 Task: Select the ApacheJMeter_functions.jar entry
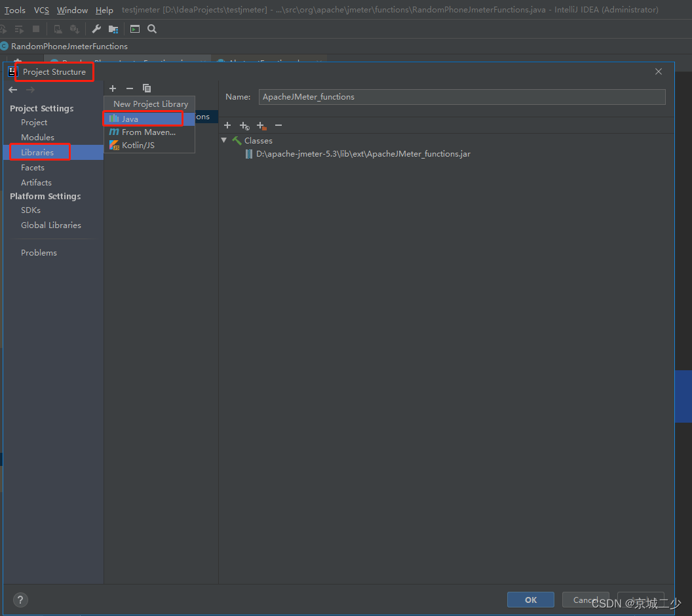[x=363, y=154]
